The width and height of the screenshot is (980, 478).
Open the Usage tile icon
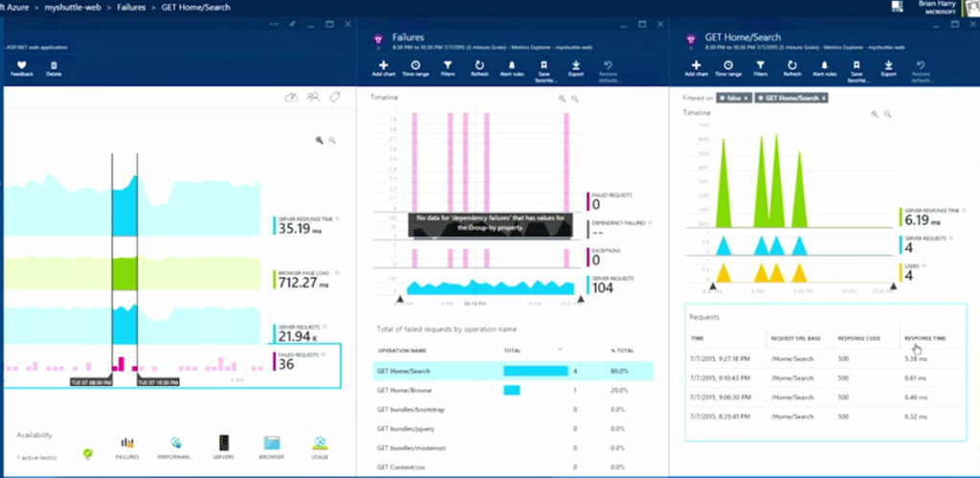click(320, 443)
